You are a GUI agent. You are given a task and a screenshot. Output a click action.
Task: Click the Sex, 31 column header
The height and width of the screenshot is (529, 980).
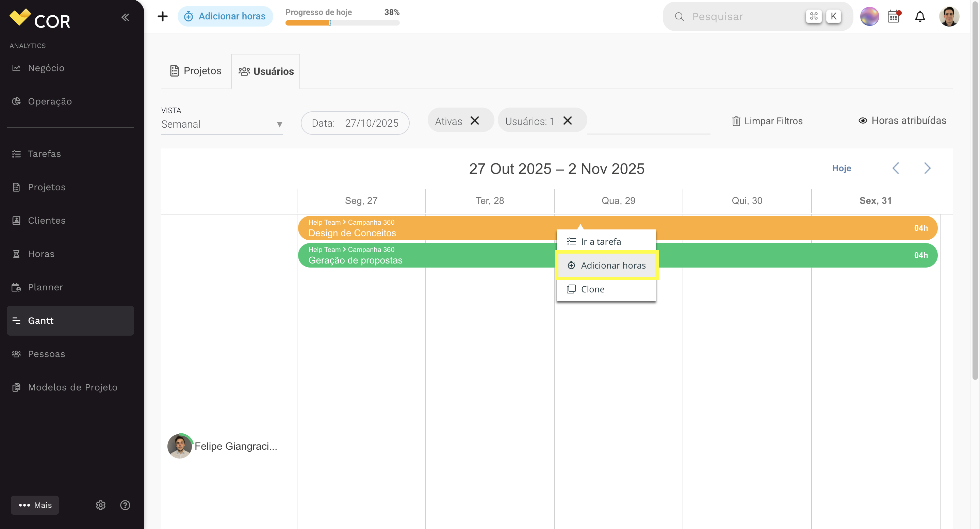click(x=876, y=201)
